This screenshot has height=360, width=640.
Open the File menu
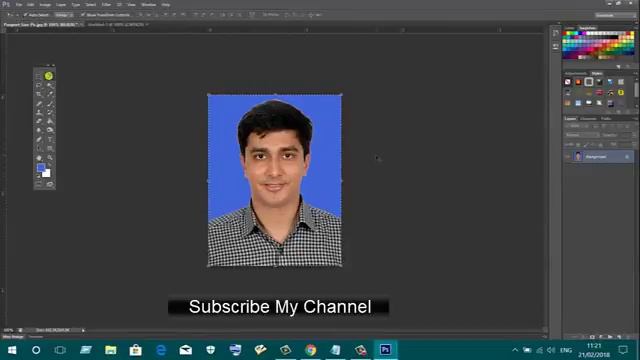pyautogui.click(x=19, y=5)
